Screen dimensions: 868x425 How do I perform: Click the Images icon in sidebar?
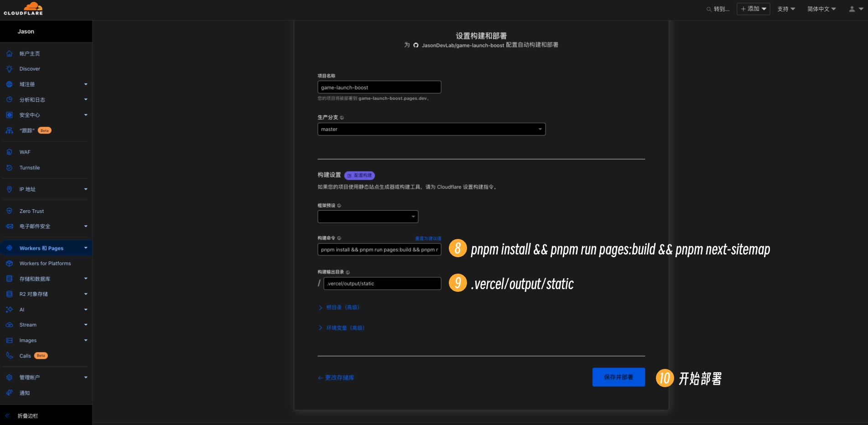[9, 340]
